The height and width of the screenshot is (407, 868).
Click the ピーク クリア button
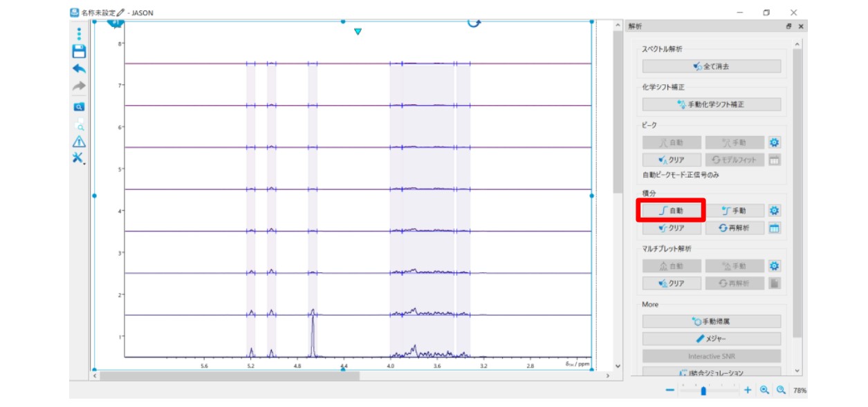tap(671, 160)
